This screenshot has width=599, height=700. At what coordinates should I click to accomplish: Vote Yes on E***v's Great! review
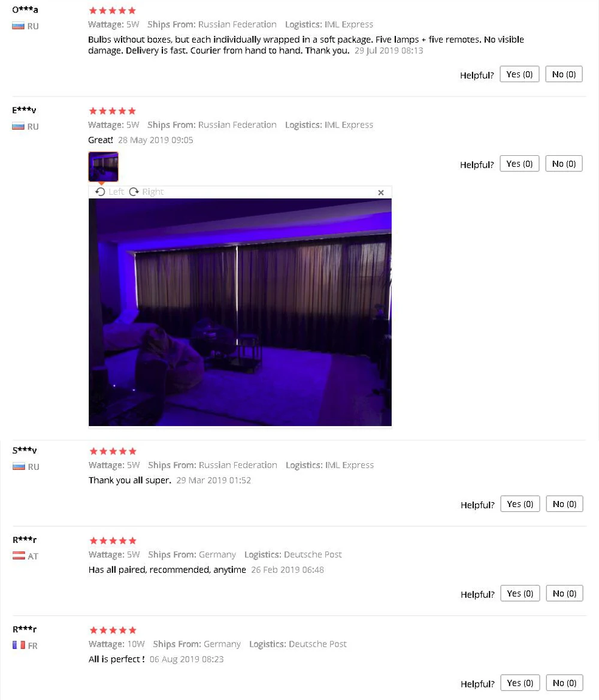(519, 164)
